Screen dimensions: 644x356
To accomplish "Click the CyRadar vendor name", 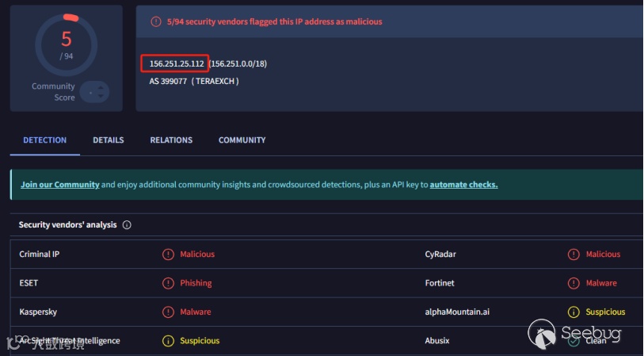I will (x=440, y=254).
